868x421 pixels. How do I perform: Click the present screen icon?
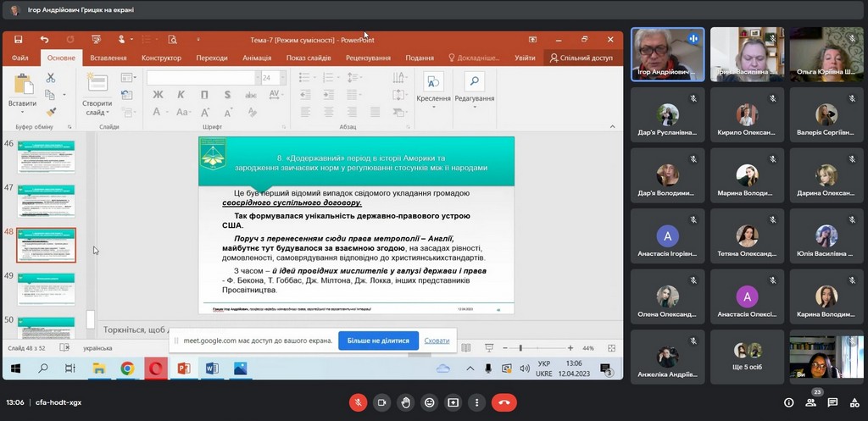coord(453,402)
